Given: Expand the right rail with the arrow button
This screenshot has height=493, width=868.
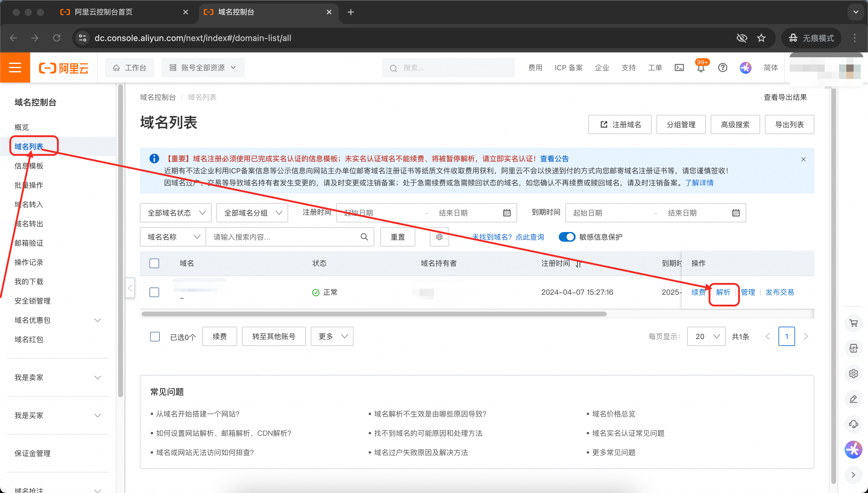Looking at the screenshot, I should [x=853, y=475].
